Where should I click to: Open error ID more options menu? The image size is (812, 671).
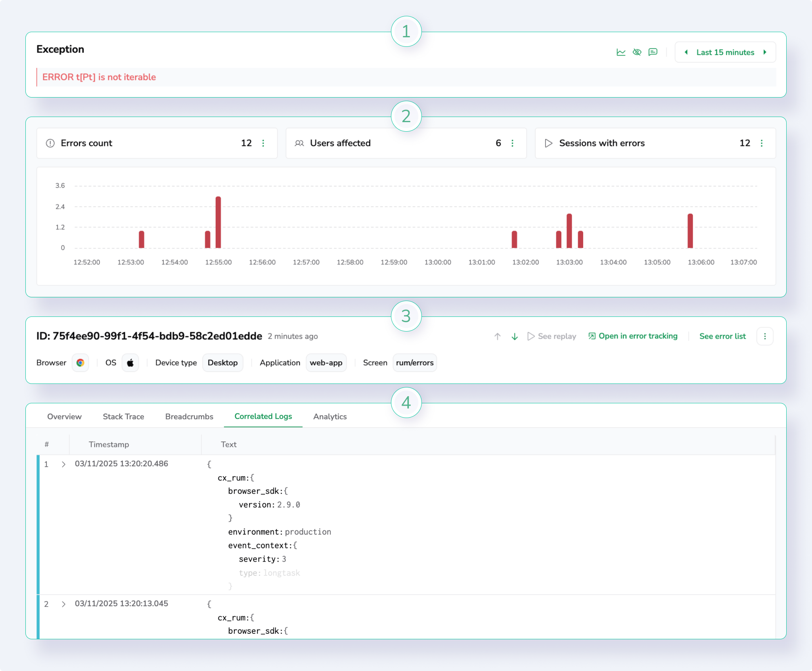point(765,336)
